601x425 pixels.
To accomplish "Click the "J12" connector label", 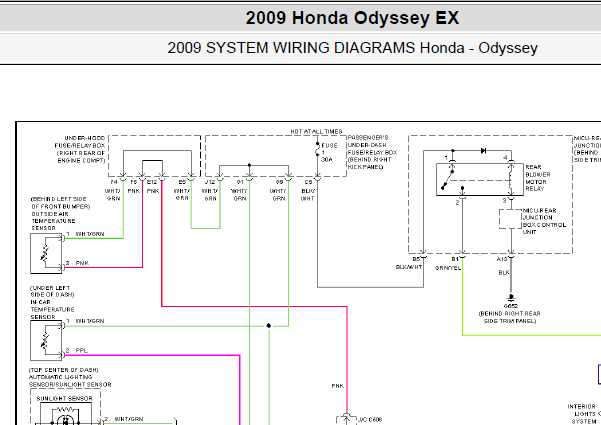I will point(210,182).
